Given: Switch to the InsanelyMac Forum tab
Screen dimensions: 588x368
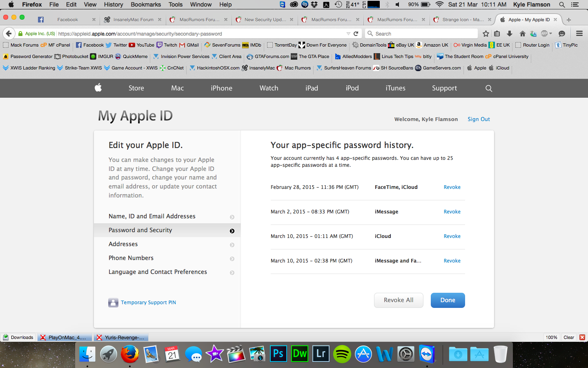Looking at the screenshot, I should pos(133,20).
